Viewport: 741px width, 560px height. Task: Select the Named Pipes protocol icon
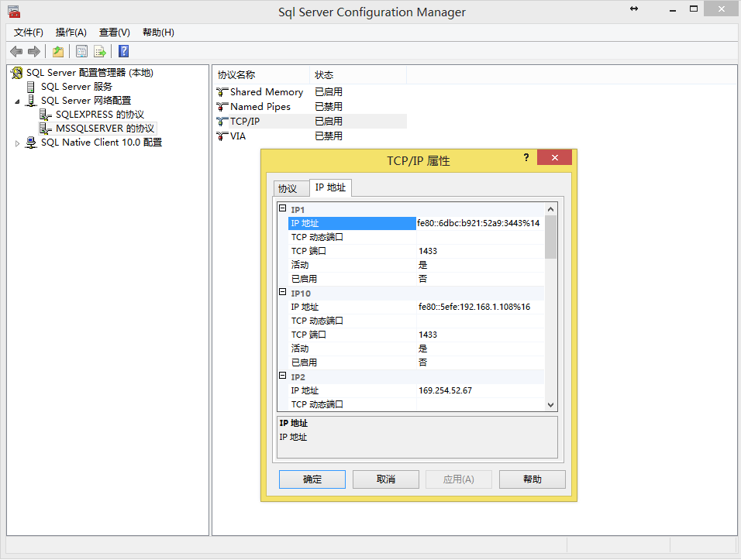click(x=222, y=107)
